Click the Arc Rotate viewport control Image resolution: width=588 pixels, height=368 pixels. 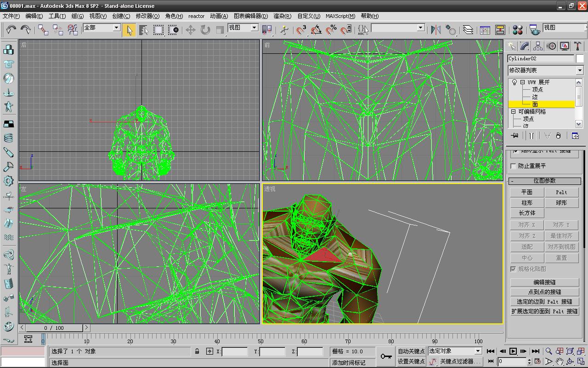[x=570, y=362]
